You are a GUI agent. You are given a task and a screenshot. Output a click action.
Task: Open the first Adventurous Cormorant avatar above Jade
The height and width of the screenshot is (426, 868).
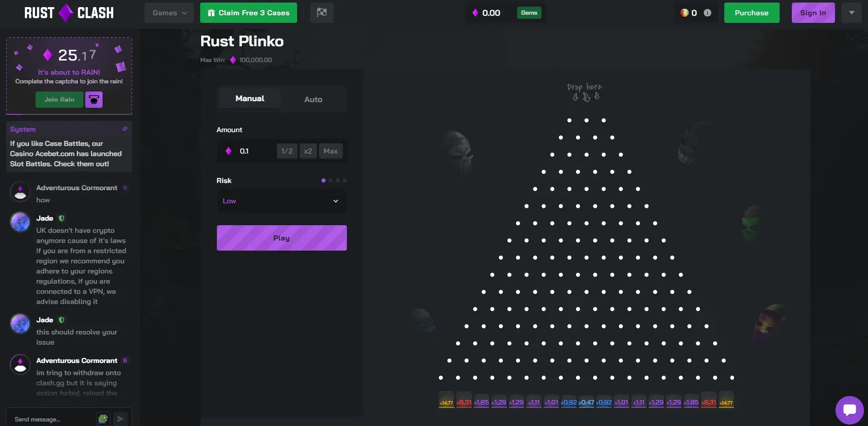click(20, 192)
